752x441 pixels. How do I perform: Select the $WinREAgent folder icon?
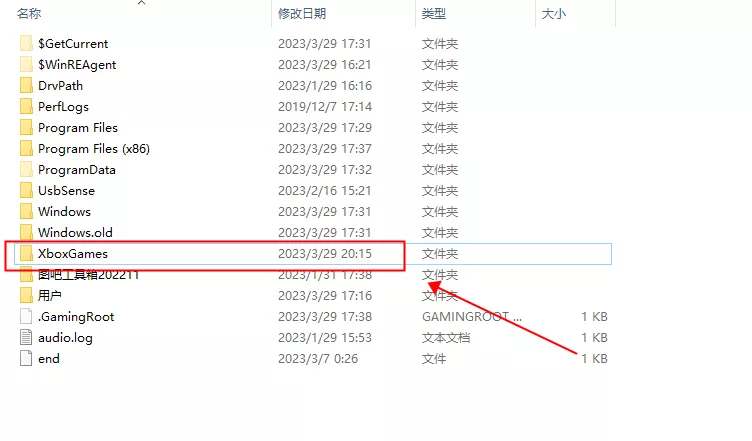pos(26,65)
